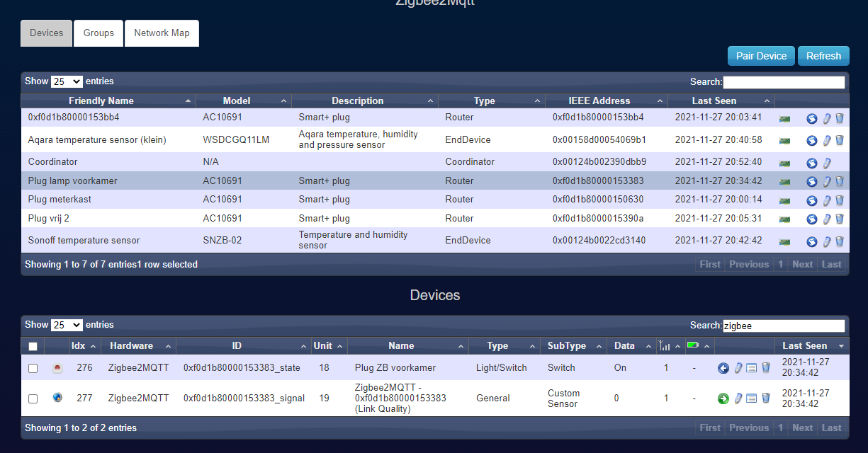Tick the checkbox for device Idx 276
This screenshot has width=868, height=453.
pos(33,368)
